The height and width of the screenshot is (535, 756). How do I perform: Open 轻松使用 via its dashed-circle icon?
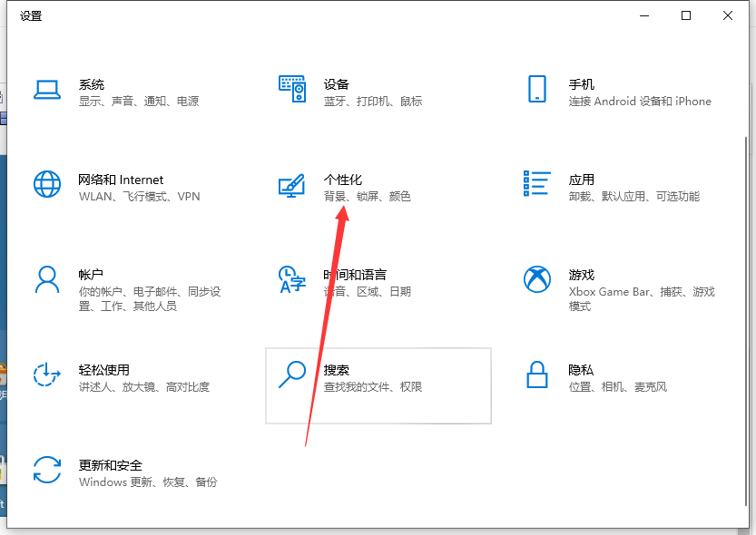(x=46, y=374)
